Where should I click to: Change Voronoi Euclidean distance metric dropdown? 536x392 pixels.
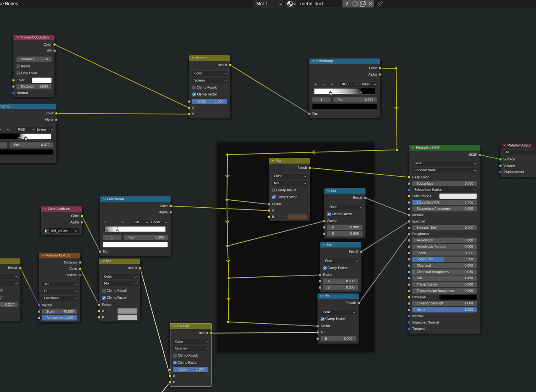click(x=60, y=298)
